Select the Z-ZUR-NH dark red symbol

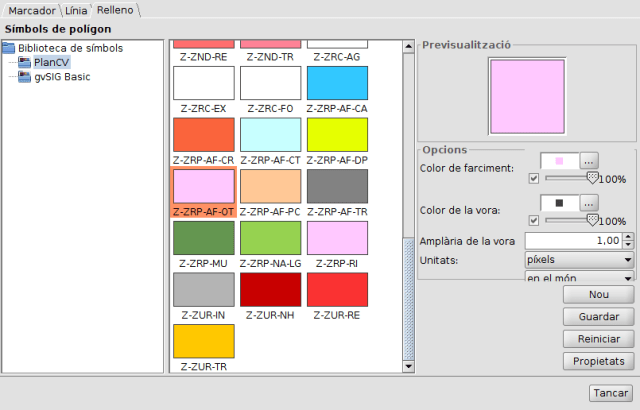[x=270, y=289]
